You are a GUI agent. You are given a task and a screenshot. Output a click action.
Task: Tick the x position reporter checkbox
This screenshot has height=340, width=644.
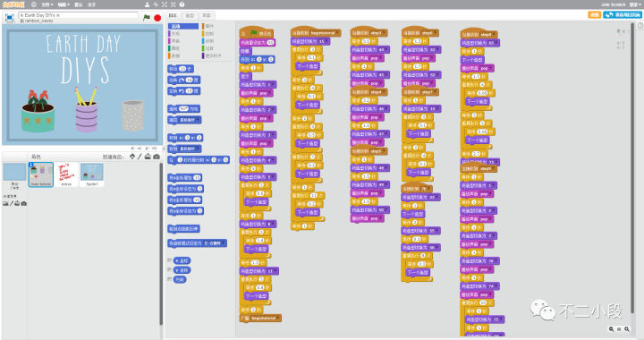[x=170, y=260]
